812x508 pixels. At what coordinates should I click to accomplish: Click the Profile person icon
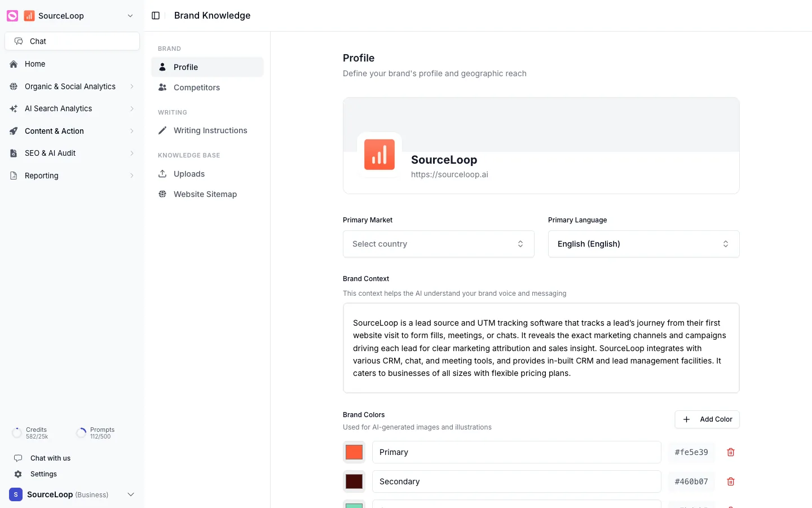click(162, 67)
